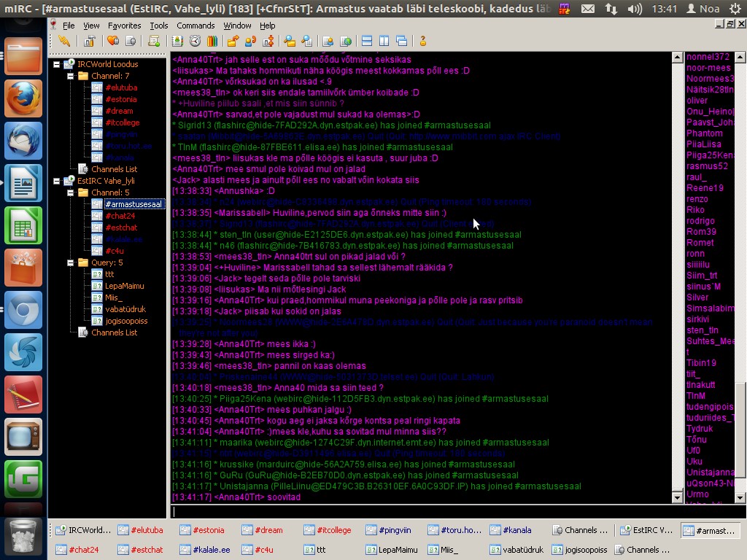Open the Notify List toolbar icon
The width and height of the screenshot is (747, 560).
pyautogui.click(x=328, y=42)
